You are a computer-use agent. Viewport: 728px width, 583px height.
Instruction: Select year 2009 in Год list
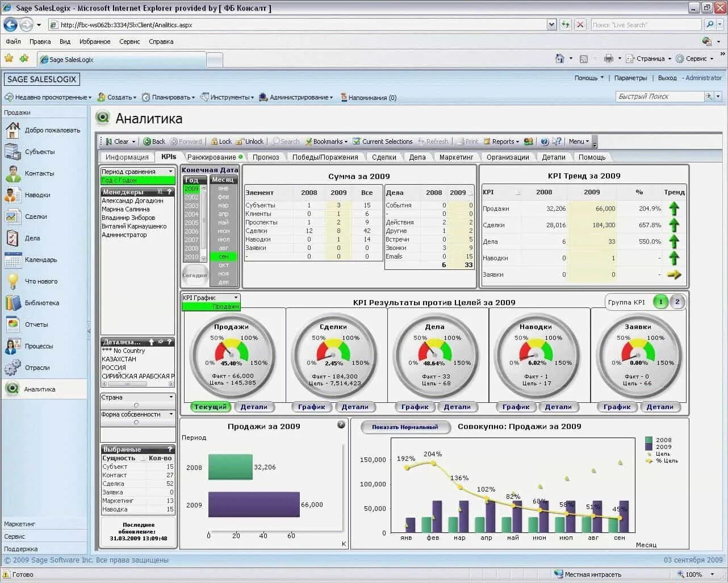coord(192,189)
